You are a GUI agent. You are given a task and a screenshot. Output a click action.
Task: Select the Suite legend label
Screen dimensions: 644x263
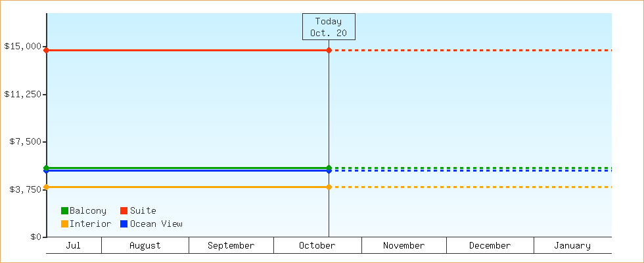(143, 211)
